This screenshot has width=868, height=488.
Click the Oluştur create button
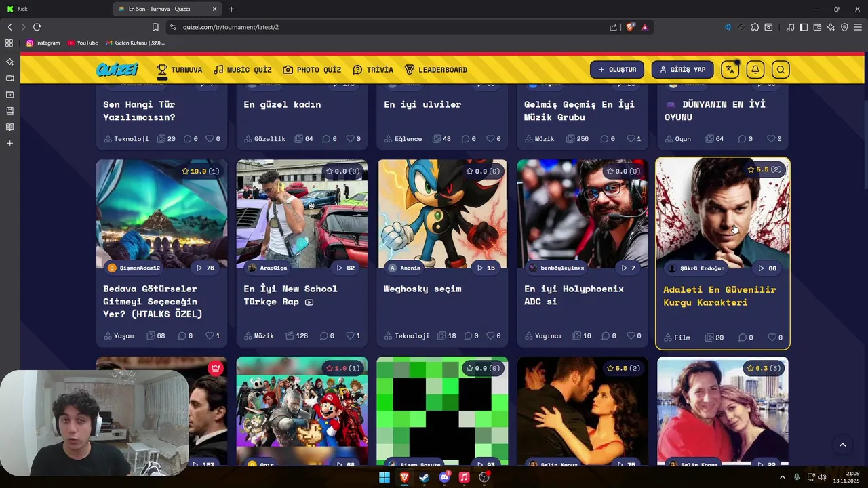point(617,70)
